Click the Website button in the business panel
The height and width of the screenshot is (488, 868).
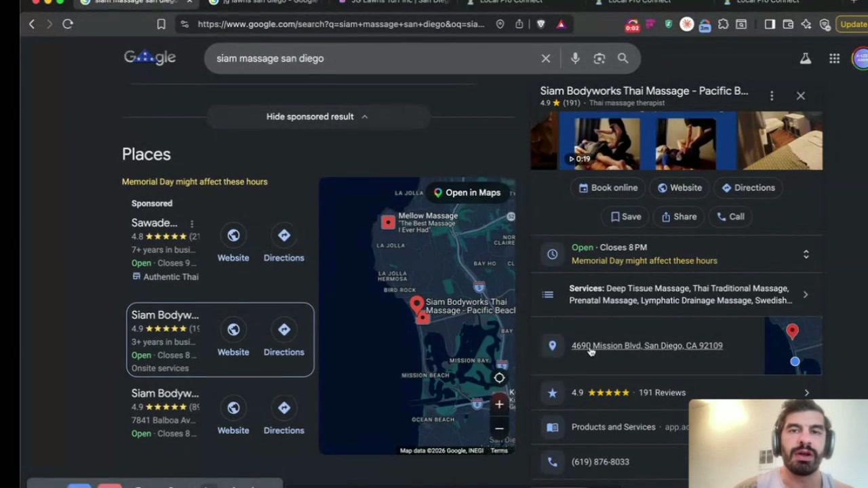coord(679,188)
